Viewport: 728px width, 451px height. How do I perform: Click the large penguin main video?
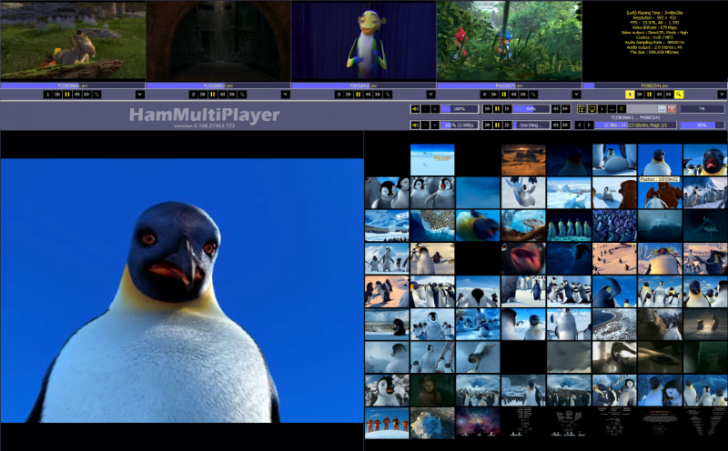coord(182,290)
